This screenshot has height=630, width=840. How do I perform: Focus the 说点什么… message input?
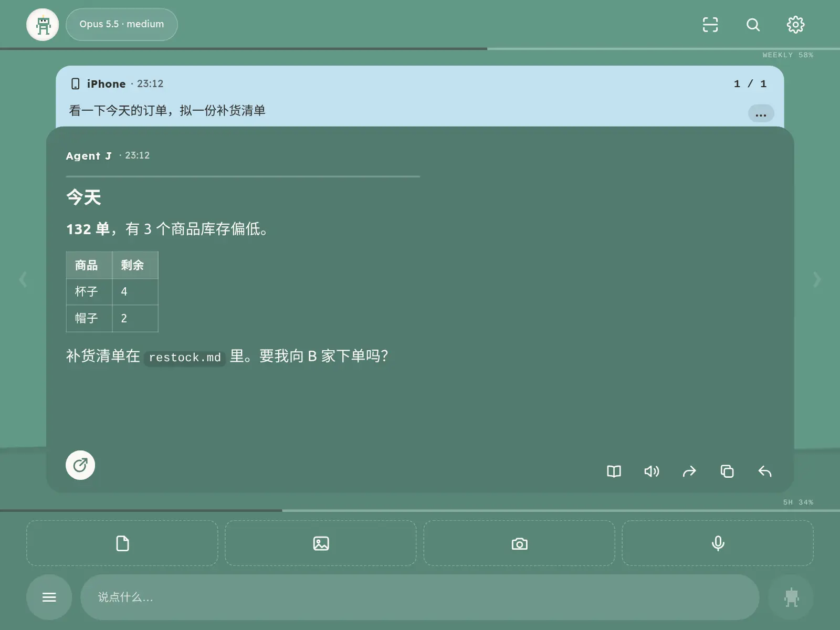click(419, 597)
